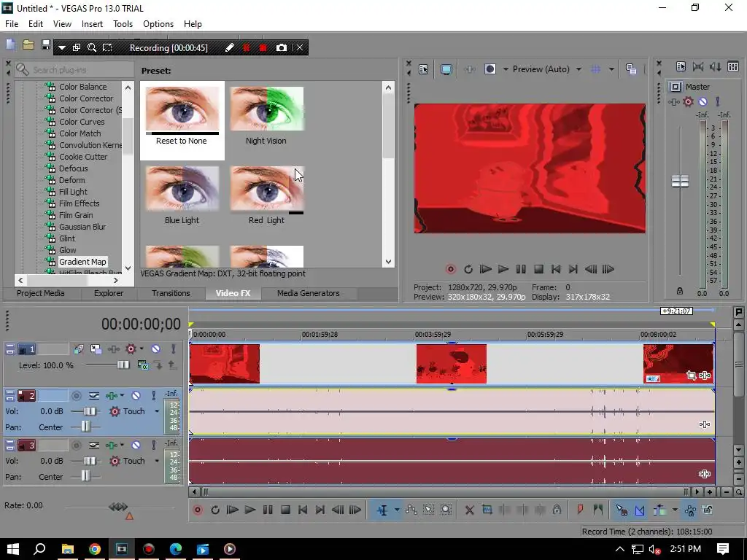Open the Tools menu
This screenshot has height=560, width=747.
click(x=123, y=24)
